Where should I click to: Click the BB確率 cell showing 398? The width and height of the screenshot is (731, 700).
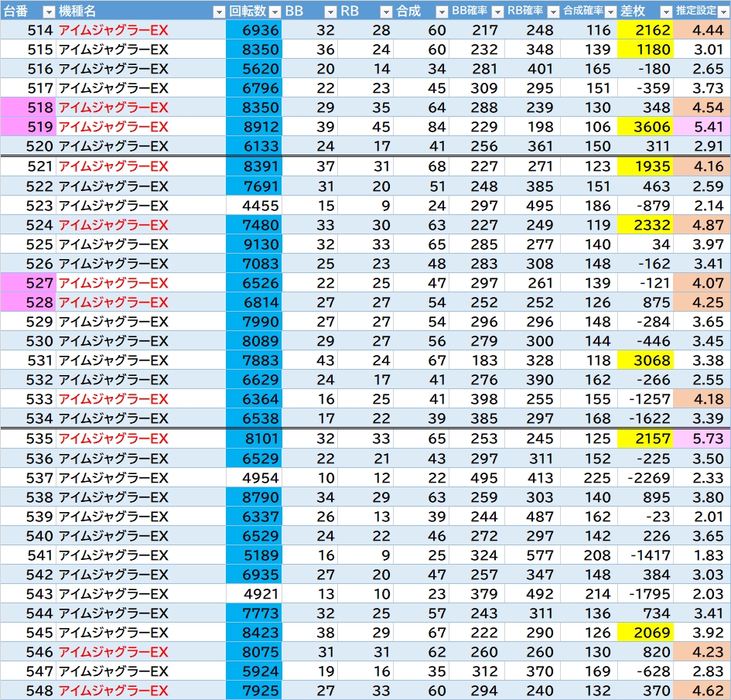477,399
